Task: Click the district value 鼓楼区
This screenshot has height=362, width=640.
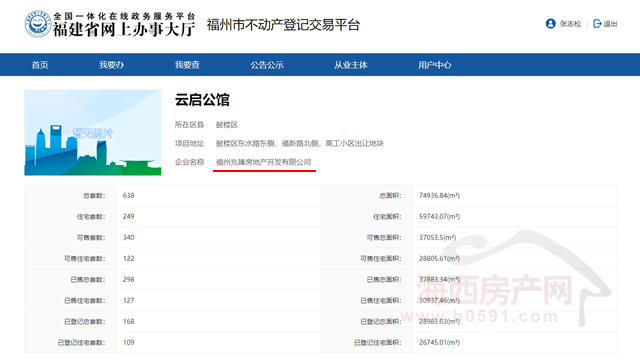Action: click(x=227, y=125)
